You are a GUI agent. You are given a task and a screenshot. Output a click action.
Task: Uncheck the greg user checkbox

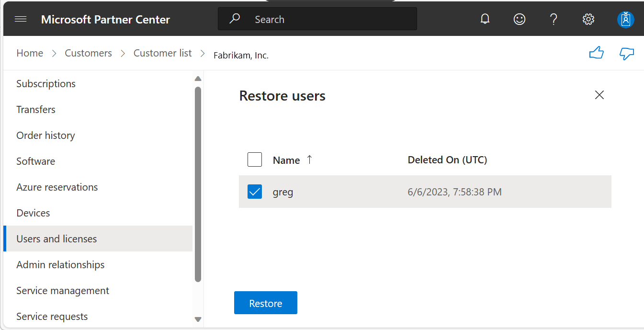[x=254, y=191]
